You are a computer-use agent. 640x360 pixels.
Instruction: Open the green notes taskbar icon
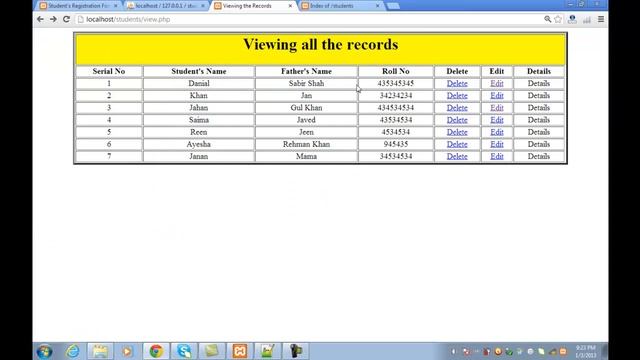pyautogui.click(x=211, y=351)
